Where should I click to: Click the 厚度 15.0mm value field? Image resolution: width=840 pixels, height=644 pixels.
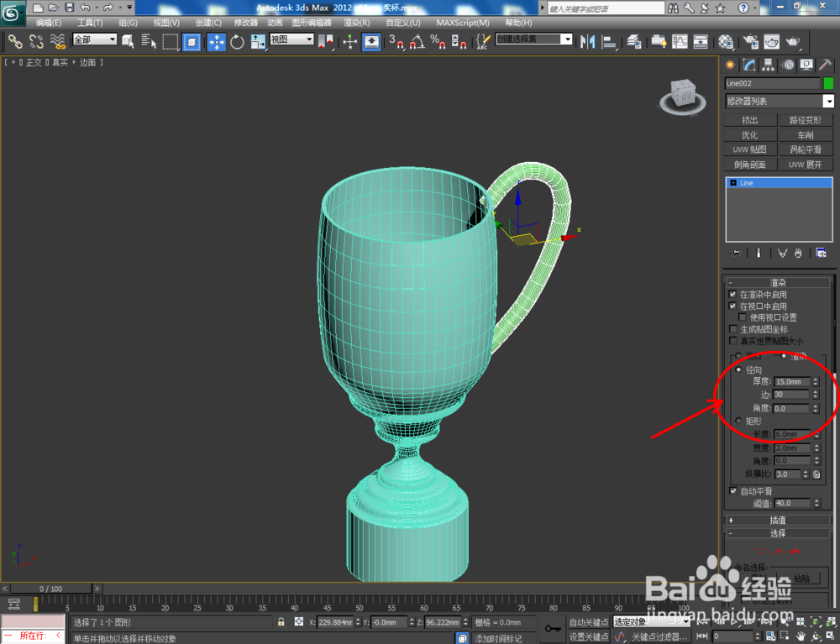pos(791,382)
